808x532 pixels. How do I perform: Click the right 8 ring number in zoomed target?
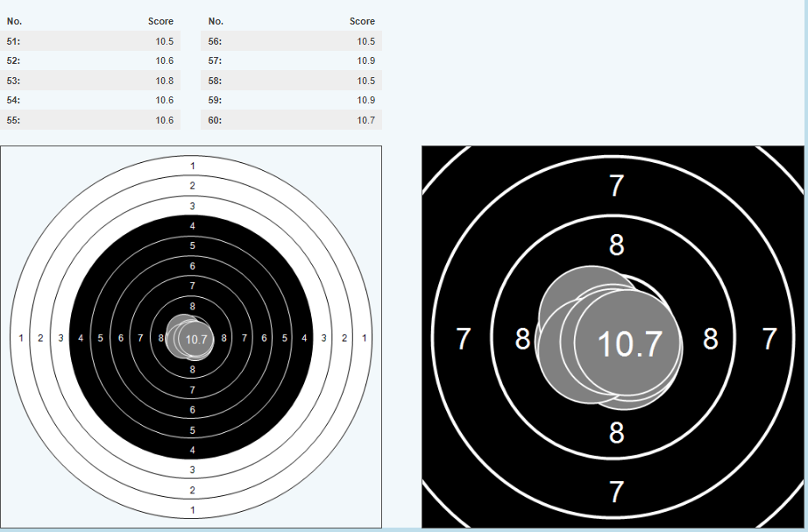tap(710, 338)
